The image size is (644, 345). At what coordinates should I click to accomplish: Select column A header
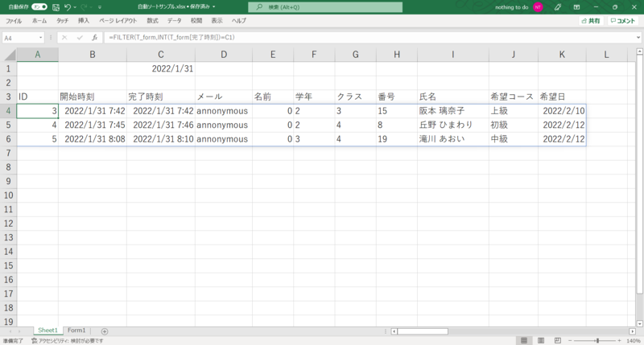[37, 55]
